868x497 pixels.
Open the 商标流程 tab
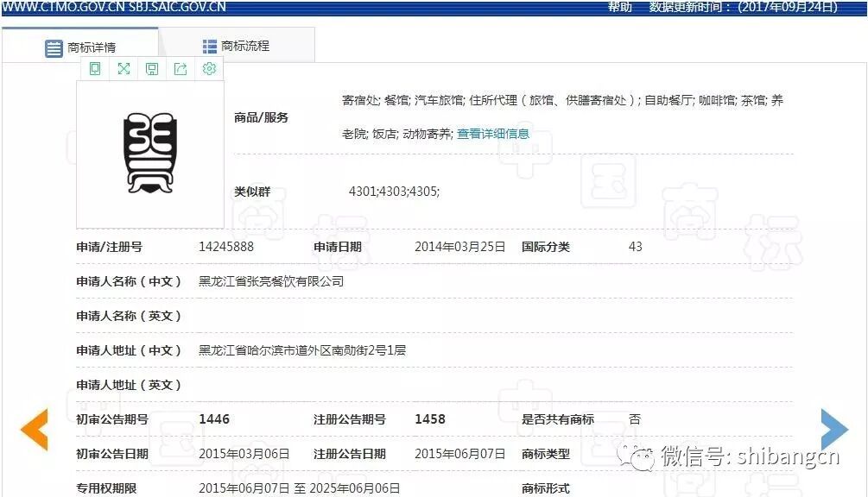237,46
